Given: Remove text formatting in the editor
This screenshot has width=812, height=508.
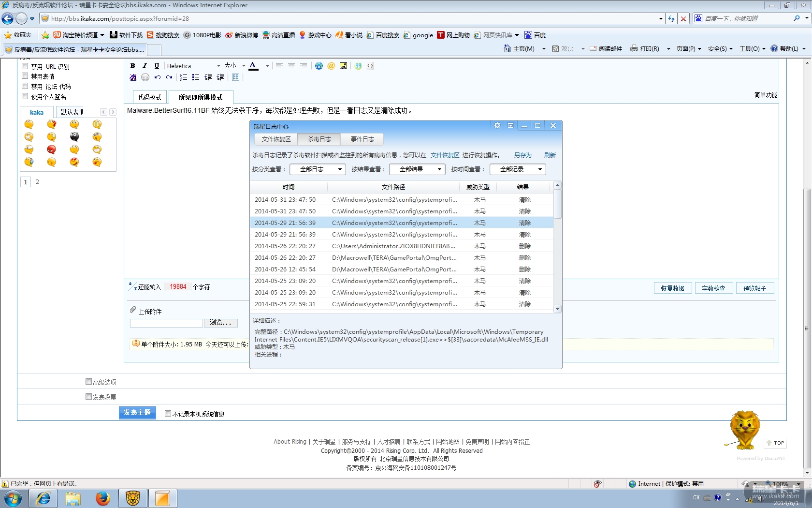Looking at the screenshot, I should click(x=133, y=77).
